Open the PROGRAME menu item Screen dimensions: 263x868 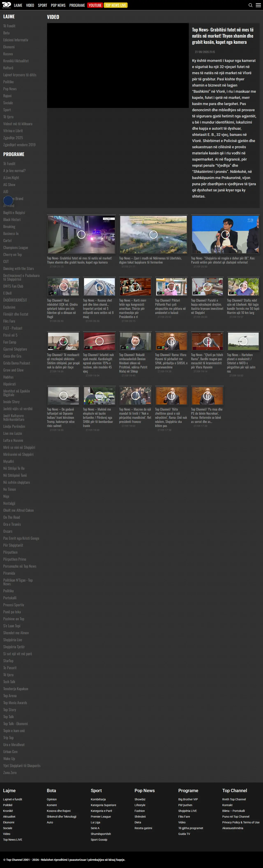click(x=77, y=5)
